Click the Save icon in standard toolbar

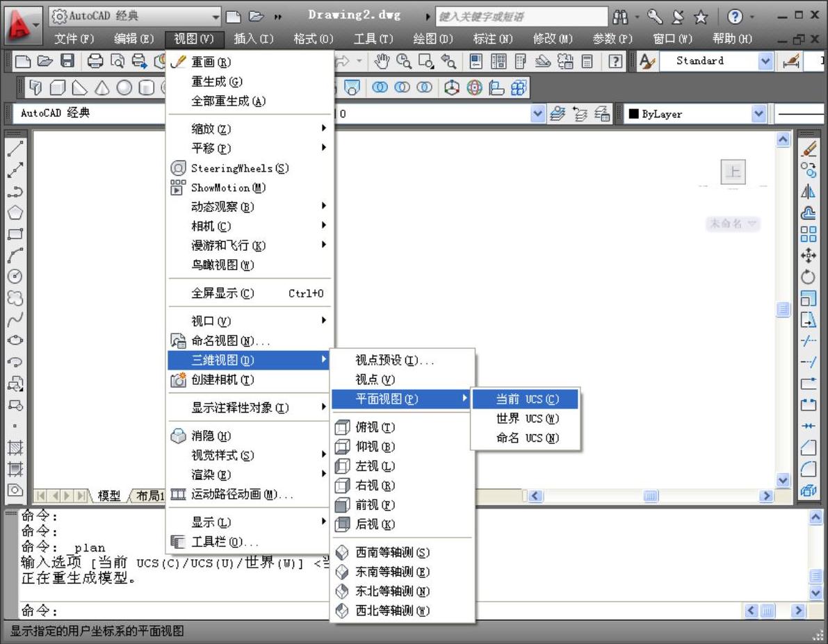(x=67, y=62)
